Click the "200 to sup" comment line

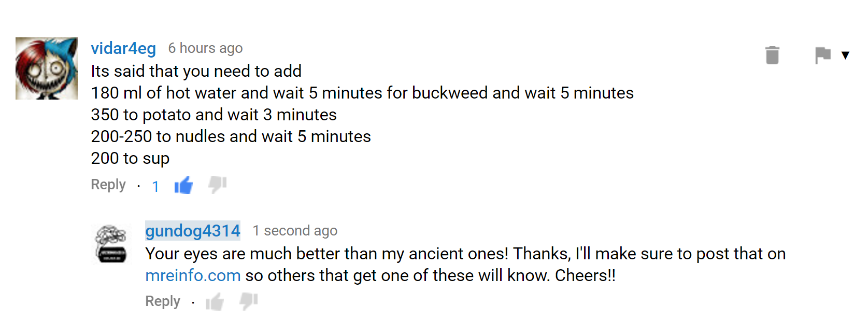tap(130, 158)
